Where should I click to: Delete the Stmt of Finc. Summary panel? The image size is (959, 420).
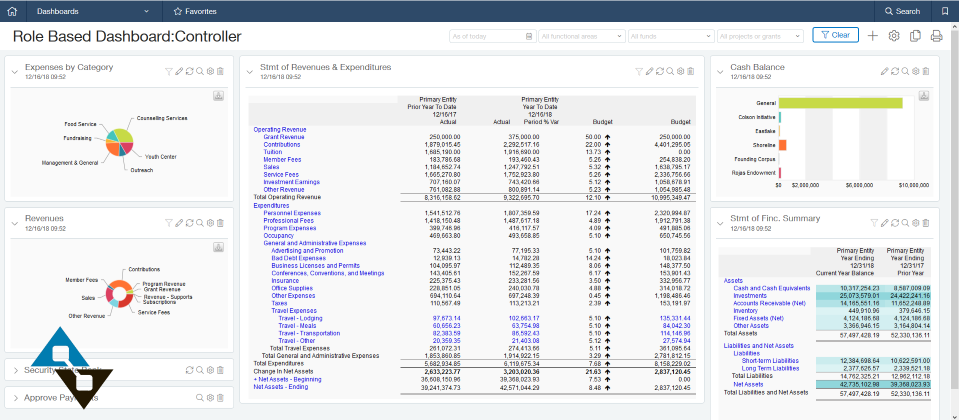926,223
